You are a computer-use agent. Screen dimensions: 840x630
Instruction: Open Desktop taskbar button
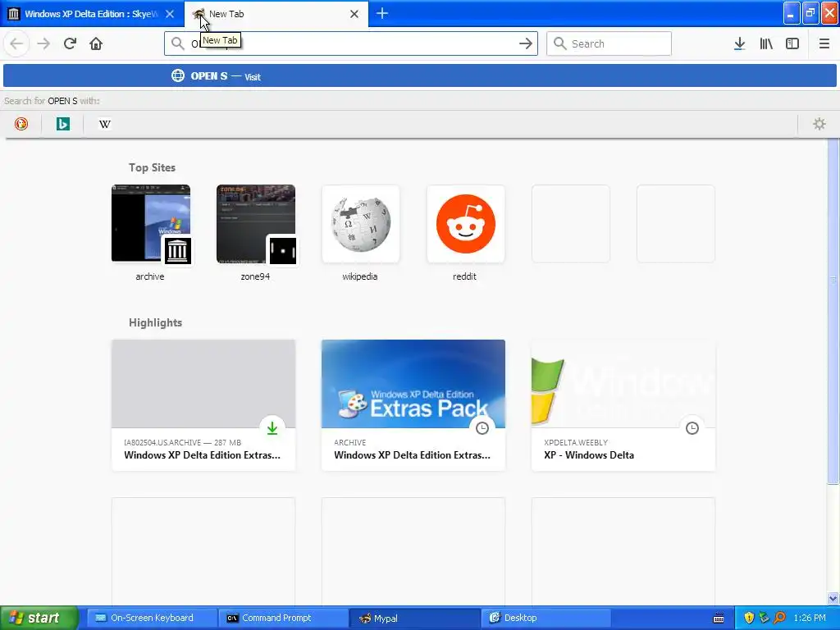(546, 618)
